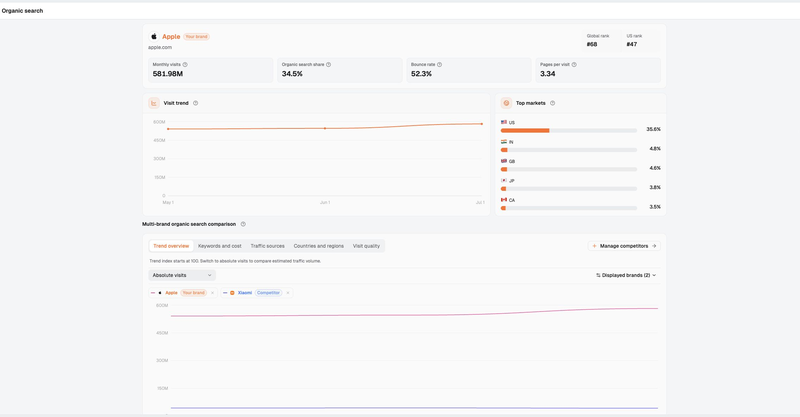Click the Top markets globe icon
800x417 pixels.
click(x=506, y=103)
